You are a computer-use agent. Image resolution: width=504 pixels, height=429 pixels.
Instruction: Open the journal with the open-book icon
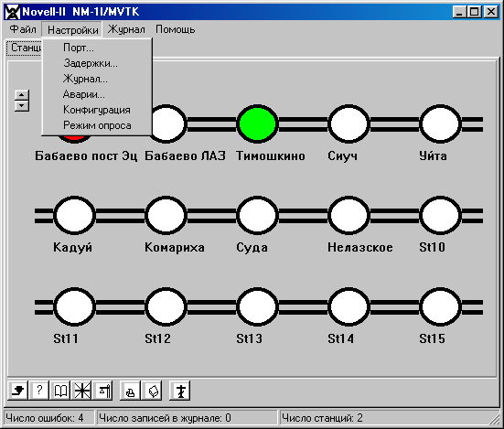pyautogui.click(x=60, y=391)
